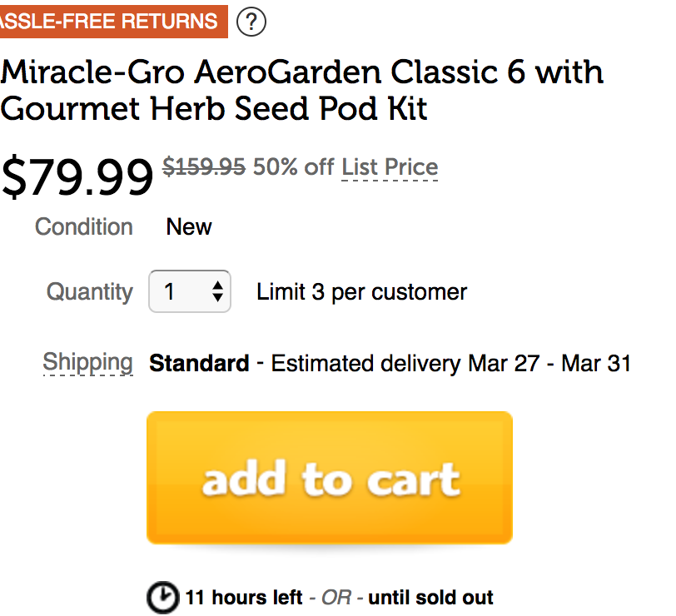Click Limit 3 per customer note
This screenshot has height=616, width=676.
click(361, 292)
